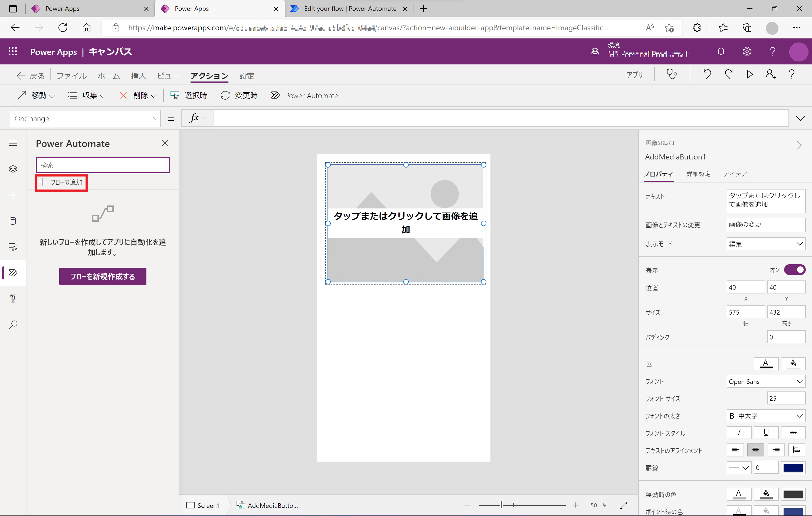
Task: Open the ファイル menu tab
Action: 71,76
